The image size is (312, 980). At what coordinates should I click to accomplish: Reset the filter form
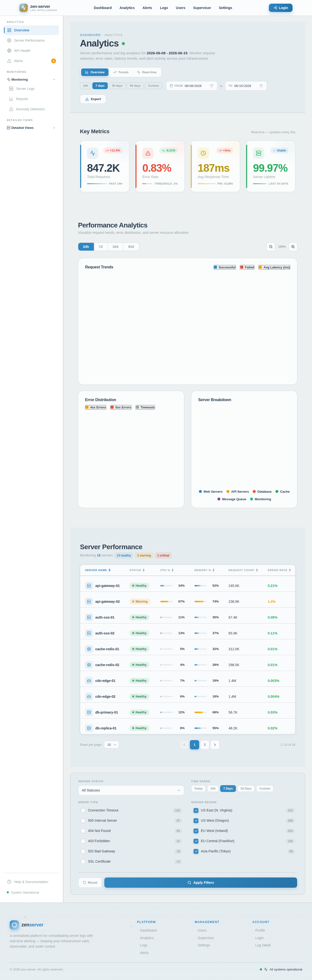click(x=90, y=883)
